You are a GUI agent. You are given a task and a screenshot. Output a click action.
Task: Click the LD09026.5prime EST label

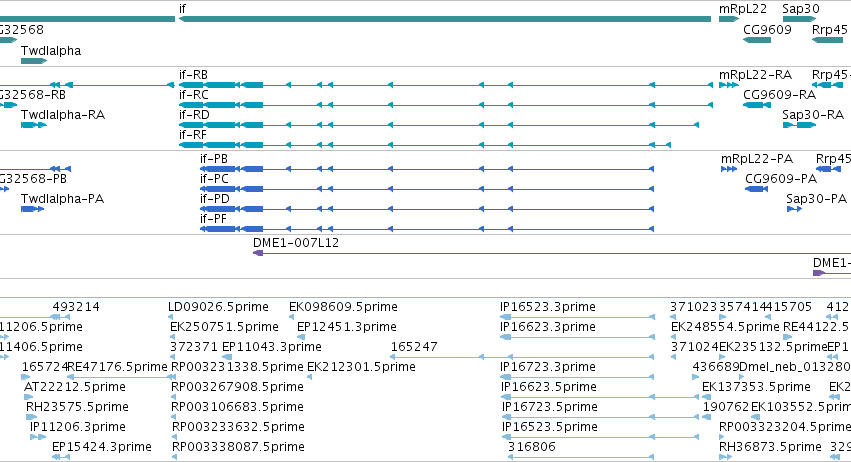pyautogui.click(x=218, y=307)
